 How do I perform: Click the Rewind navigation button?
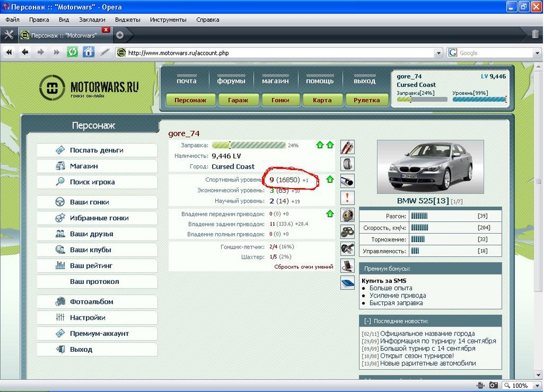point(9,53)
